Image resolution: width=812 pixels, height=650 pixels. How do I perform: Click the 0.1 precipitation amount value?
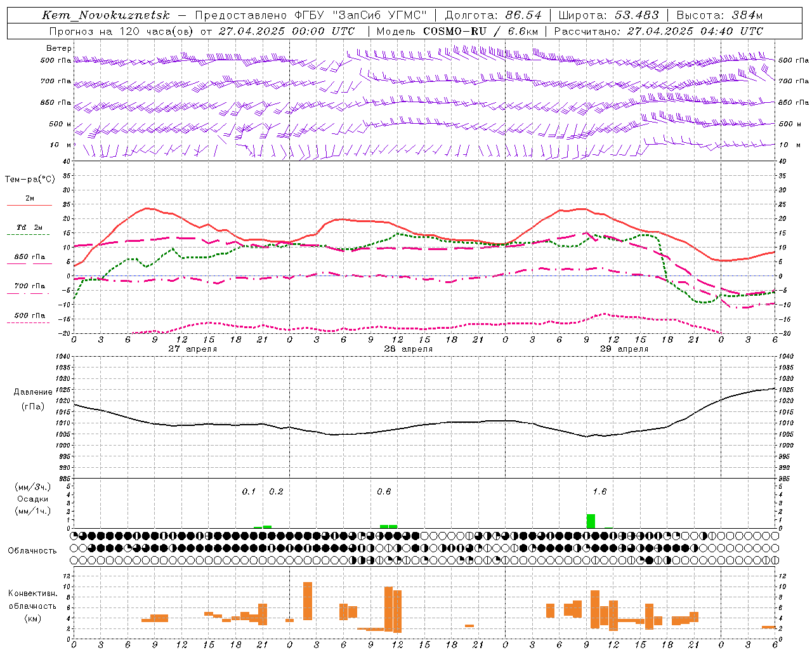(x=249, y=492)
